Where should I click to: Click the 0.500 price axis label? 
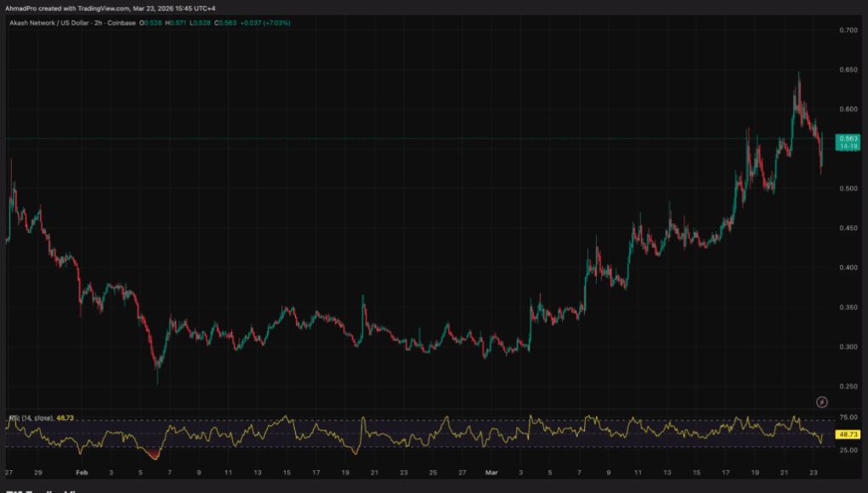tap(848, 188)
